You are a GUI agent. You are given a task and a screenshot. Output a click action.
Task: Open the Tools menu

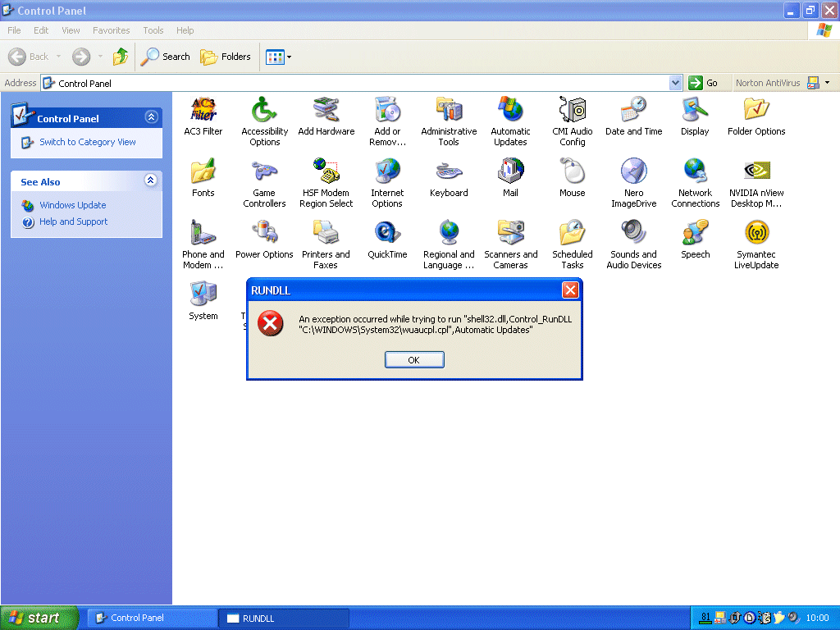pyautogui.click(x=153, y=30)
